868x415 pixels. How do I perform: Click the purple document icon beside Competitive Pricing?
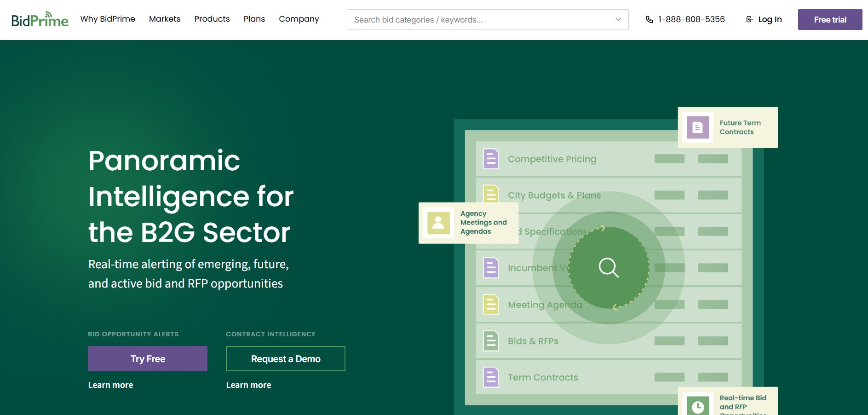[491, 159]
